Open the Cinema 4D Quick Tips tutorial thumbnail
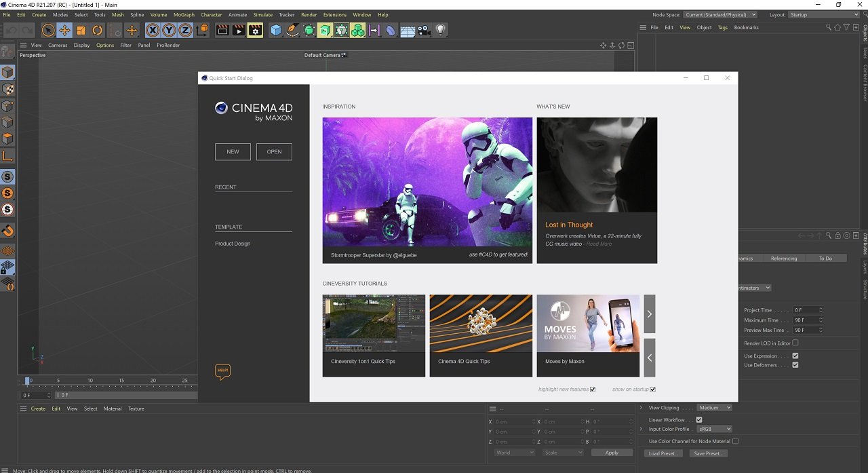 point(481,323)
